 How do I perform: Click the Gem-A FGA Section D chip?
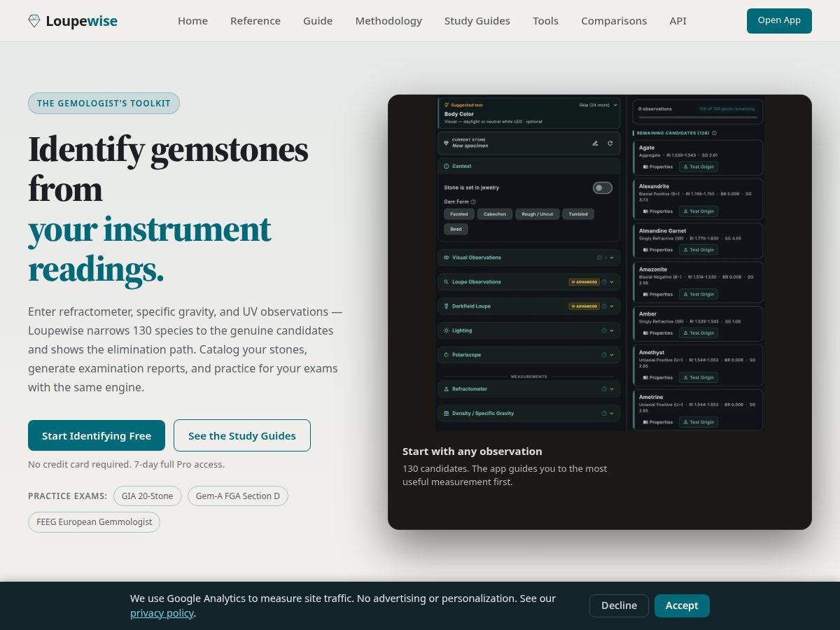(x=238, y=496)
